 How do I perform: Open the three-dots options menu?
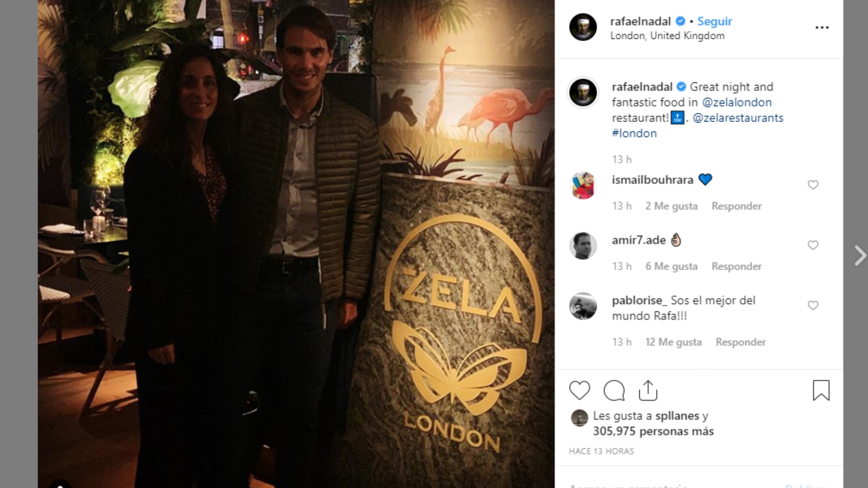pos(822,28)
